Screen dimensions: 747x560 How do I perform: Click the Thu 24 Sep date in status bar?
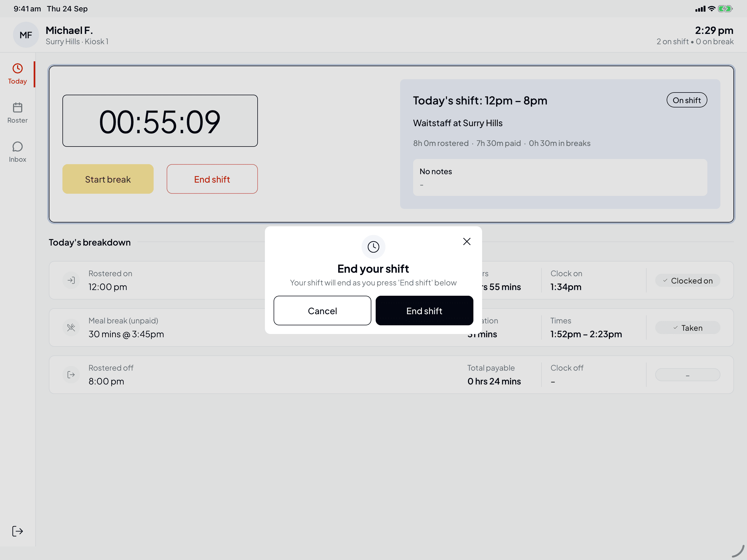coord(67,9)
